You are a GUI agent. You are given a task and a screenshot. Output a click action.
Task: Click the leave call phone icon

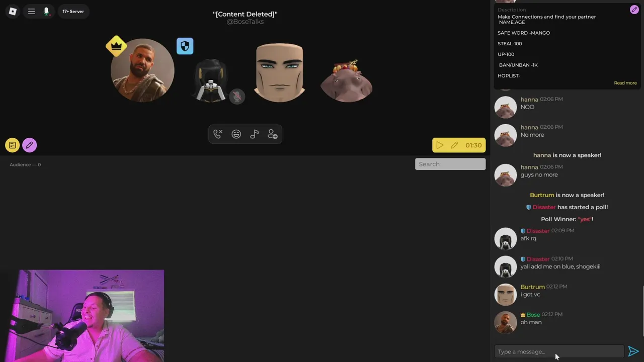point(218,134)
